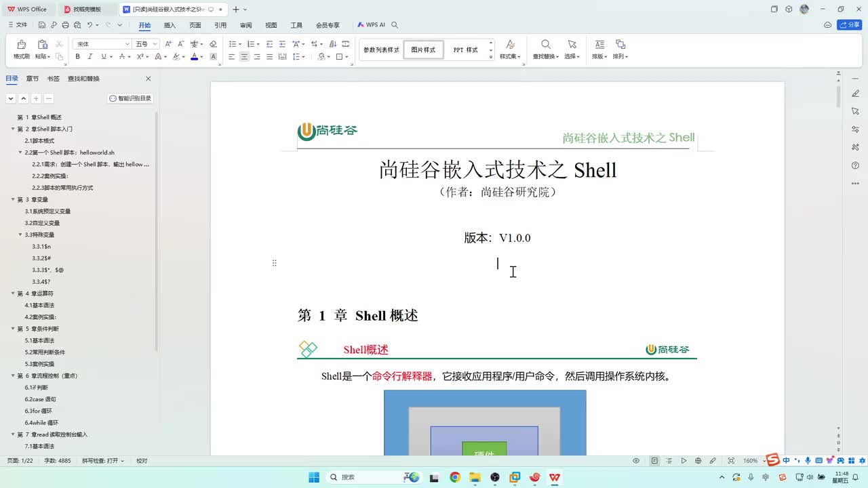Select the Format Painter tool
868x488 pixels.
coord(22,49)
